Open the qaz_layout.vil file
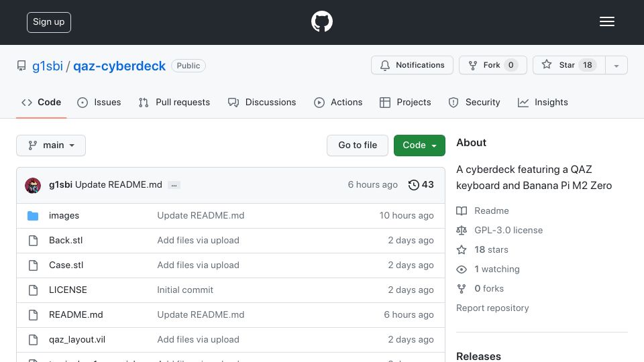 (76, 339)
